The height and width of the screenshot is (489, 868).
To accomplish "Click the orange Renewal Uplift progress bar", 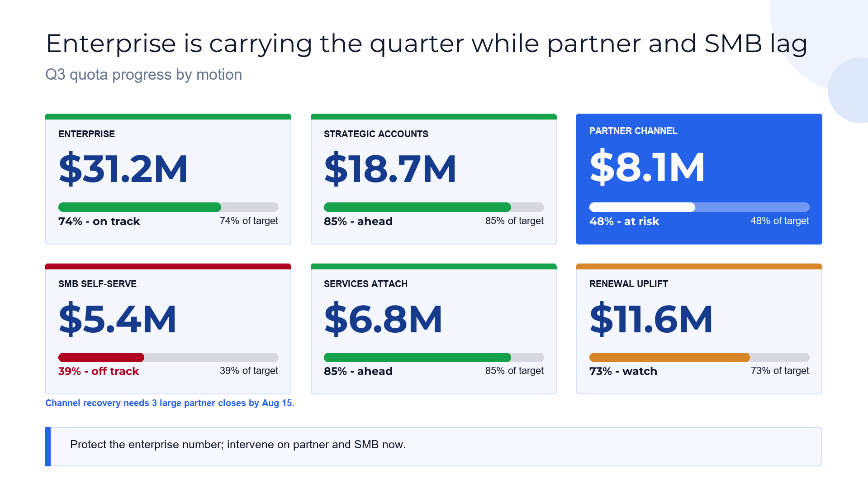I will coord(699,357).
